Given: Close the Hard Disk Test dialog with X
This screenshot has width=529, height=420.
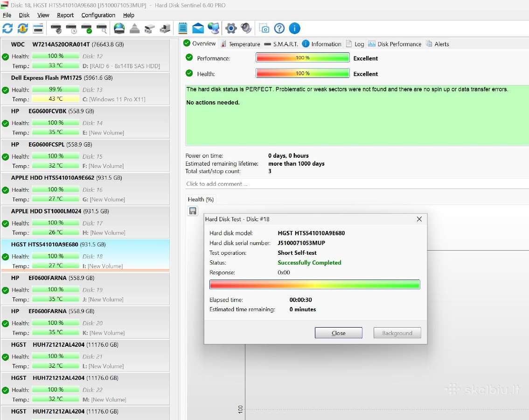Looking at the screenshot, I should point(419,219).
